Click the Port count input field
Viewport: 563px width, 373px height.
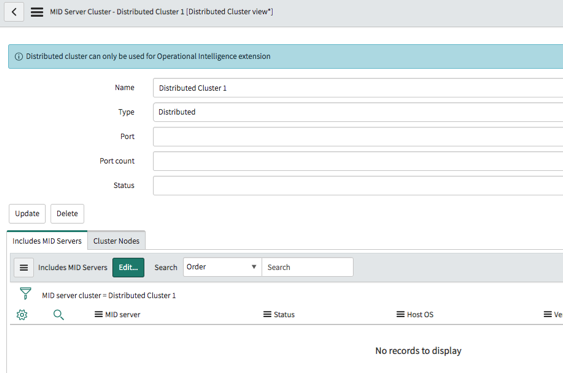click(x=358, y=161)
